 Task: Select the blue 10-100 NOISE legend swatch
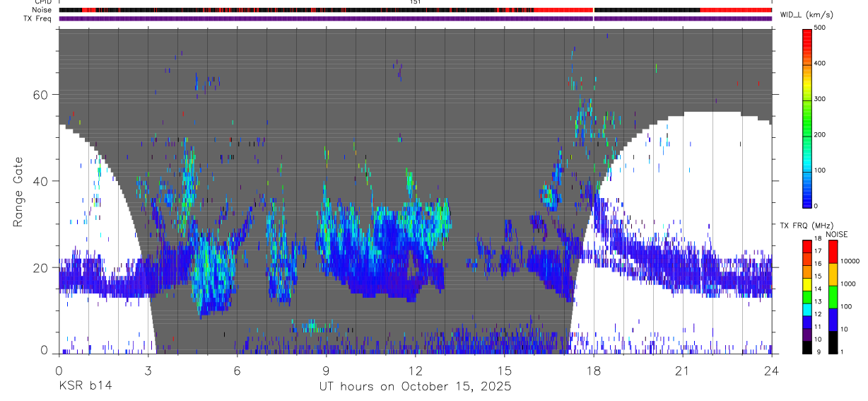[832, 320]
